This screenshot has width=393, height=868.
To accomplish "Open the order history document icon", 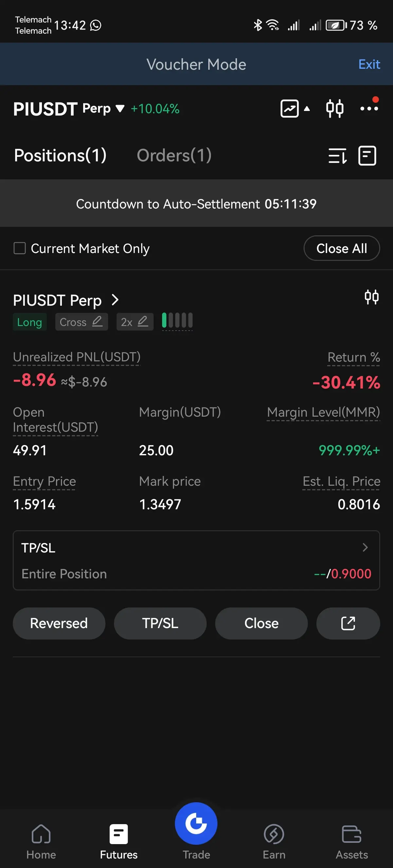I will tap(367, 156).
